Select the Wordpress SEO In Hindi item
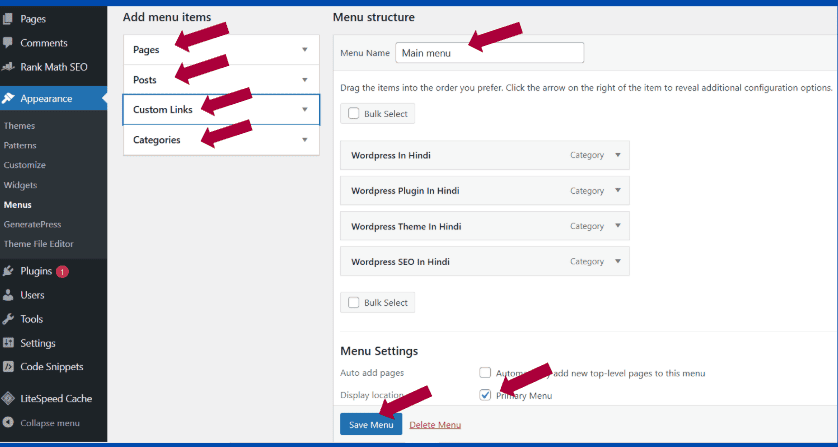838x447 pixels. coord(485,261)
